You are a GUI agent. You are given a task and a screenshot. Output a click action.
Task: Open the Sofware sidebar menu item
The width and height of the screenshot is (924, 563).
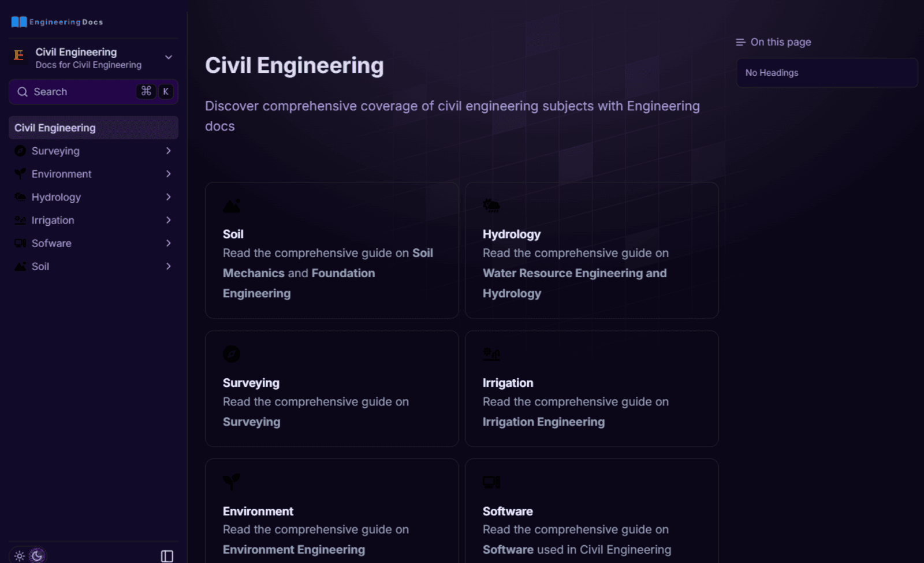pos(52,243)
